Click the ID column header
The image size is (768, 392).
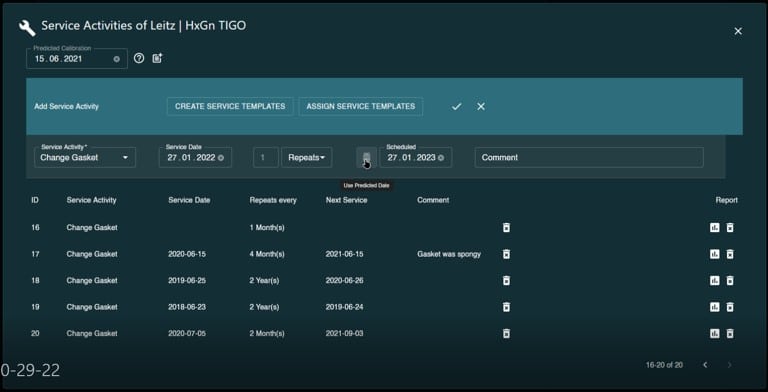(x=35, y=200)
